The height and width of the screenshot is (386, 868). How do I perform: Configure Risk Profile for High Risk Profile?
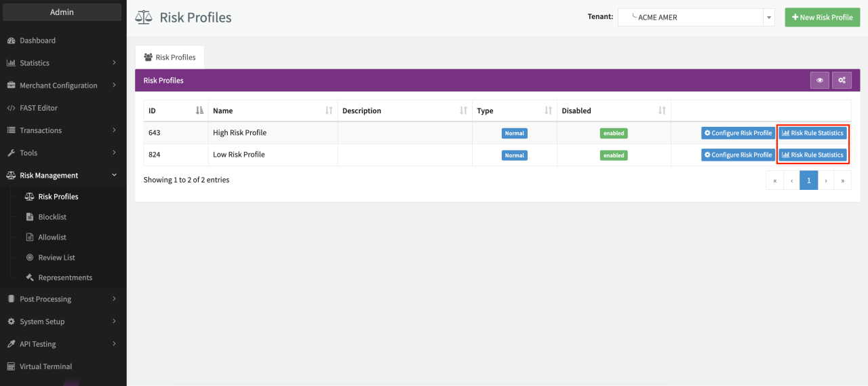click(738, 133)
